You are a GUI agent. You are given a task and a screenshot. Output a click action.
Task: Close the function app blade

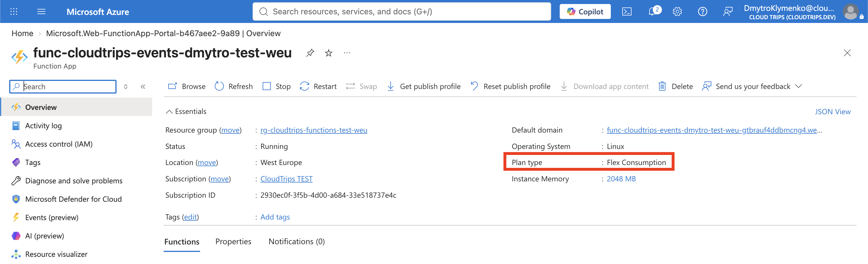click(847, 53)
